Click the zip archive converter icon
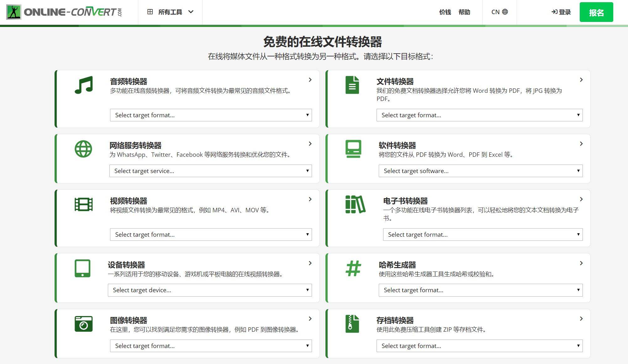Image resolution: width=628 pixels, height=364 pixels. pos(352,324)
